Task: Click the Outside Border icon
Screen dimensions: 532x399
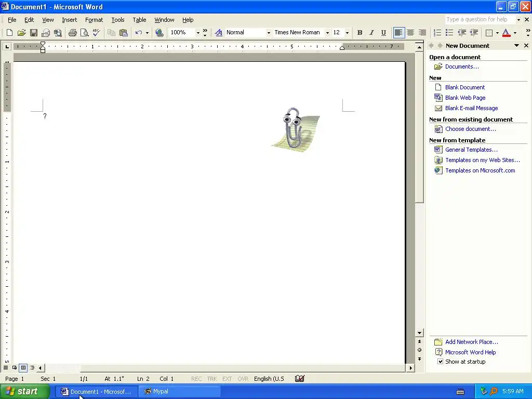Action: pos(489,33)
